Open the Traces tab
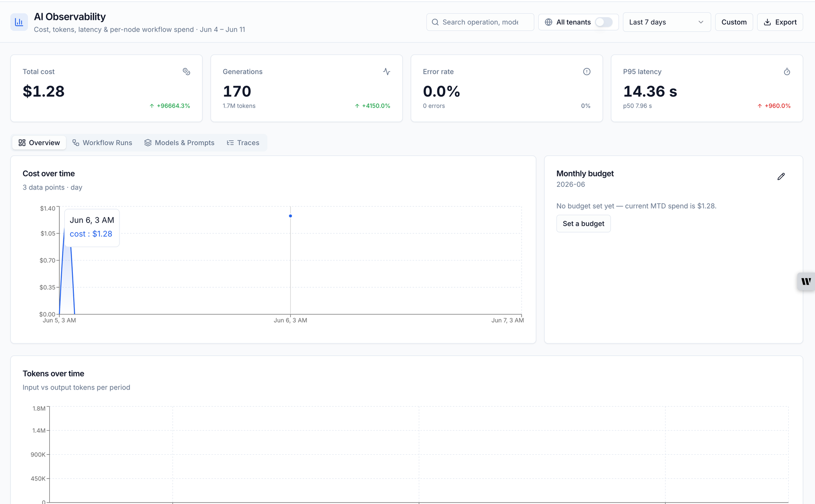815x504 pixels. point(243,143)
